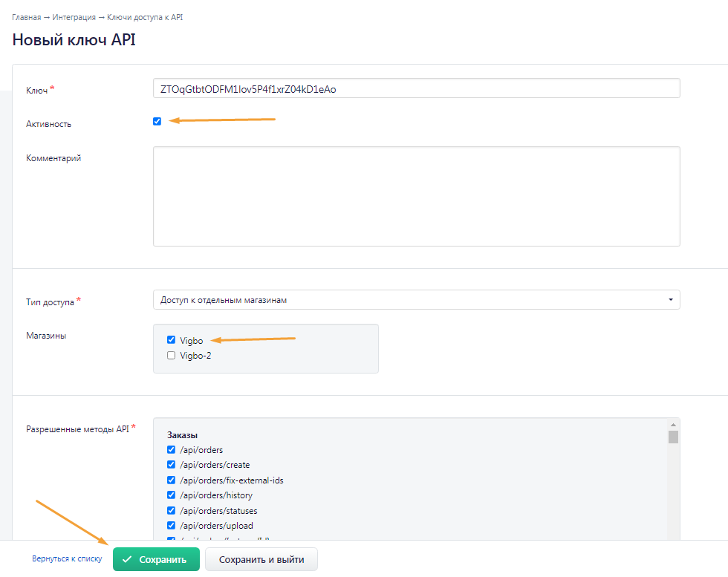Uncheck the /api/orders/create method
Screen dimensions: 728x577
point(171,465)
